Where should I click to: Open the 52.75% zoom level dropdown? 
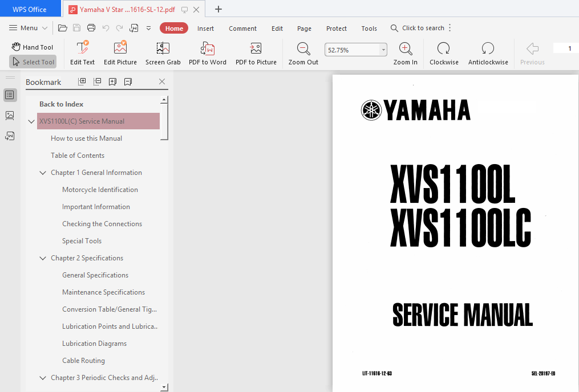pyautogui.click(x=383, y=50)
